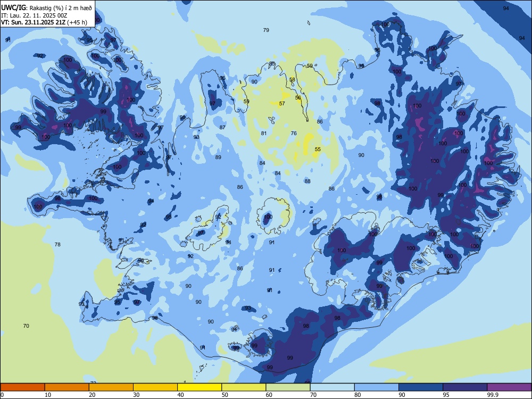Click the legend tick label '20'
The height and width of the screenshot is (399, 532).
tap(92, 395)
